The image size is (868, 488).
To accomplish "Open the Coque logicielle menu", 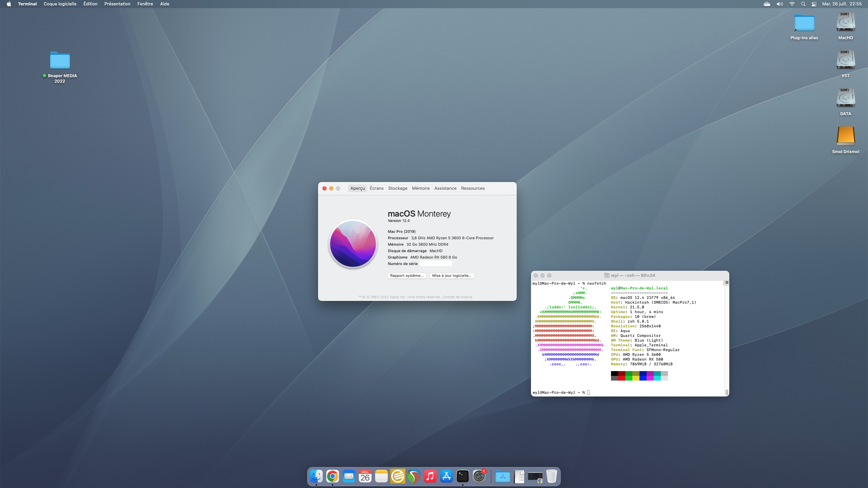I will coord(60,4).
